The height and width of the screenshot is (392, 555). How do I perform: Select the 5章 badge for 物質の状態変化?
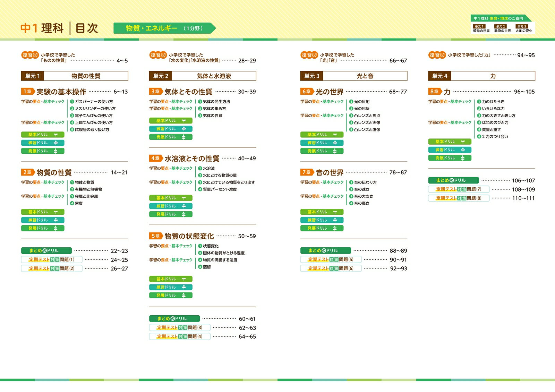[156, 236]
